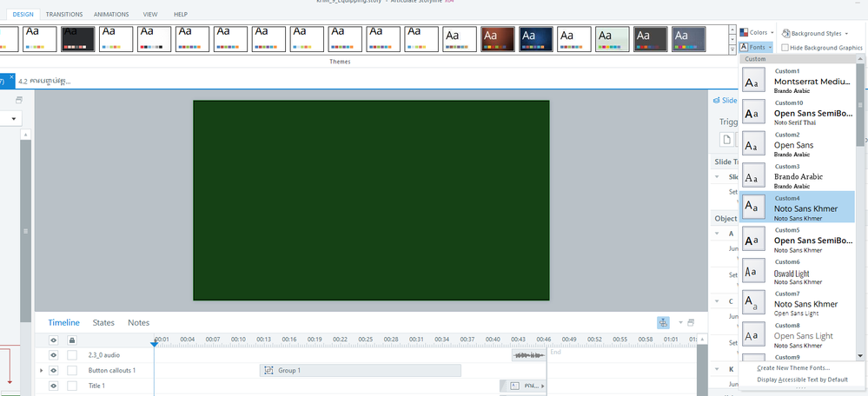Apply the solid black theme thumbnail
The image size is (868, 396).
coord(78,39)
